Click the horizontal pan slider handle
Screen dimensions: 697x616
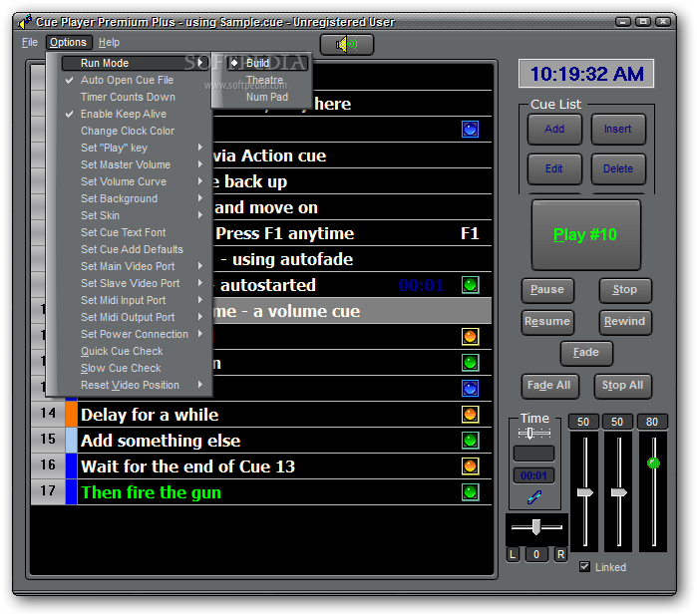pos(536,526)
